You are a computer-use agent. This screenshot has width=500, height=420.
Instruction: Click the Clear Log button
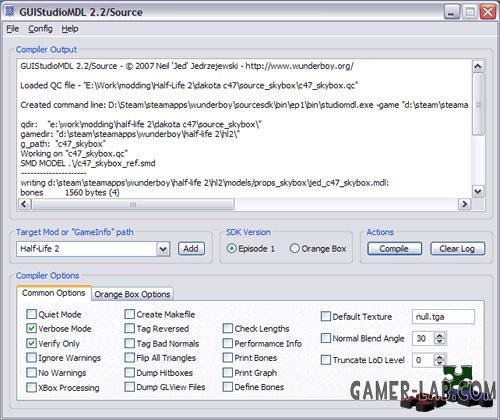tap(457, 249)
